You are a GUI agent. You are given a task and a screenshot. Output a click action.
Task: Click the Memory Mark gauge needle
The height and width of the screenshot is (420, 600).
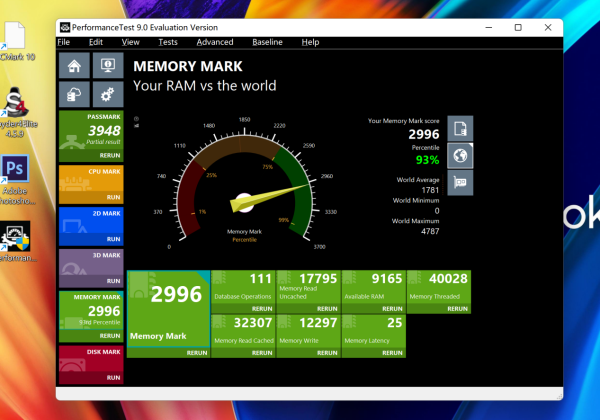pyautogui.click(x=269, y=197)
